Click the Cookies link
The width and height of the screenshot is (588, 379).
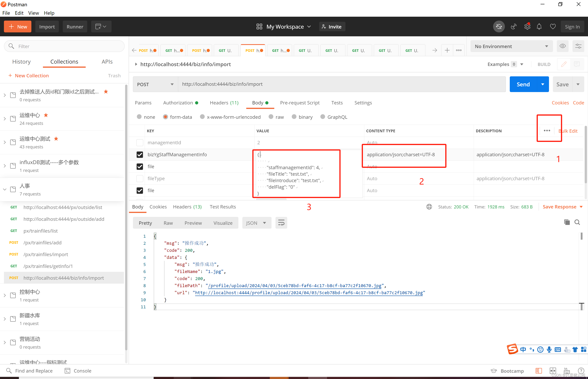pyautogui.click(x=560, y=103)
